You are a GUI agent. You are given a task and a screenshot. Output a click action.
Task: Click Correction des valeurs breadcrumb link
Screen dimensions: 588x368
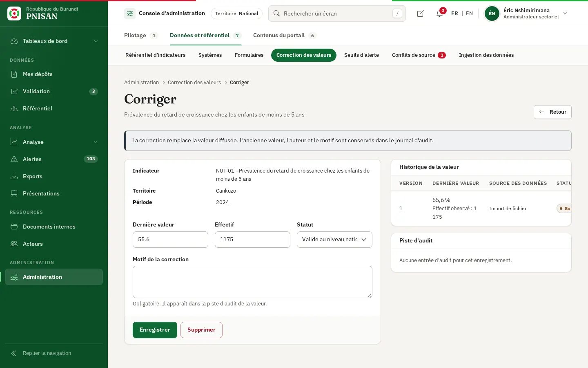point(194,83)
